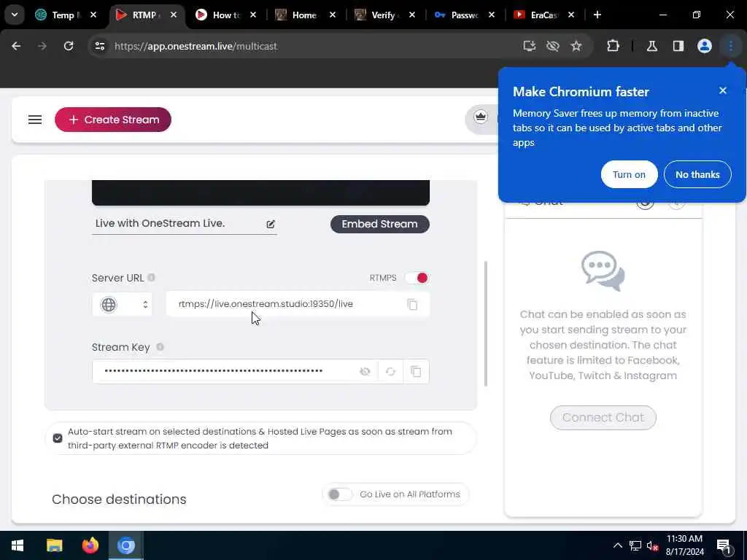Click the Live with OneStream Live title
Image resolution: width=747 pixels, height=560 pixels.
click(x=160, y=223)
